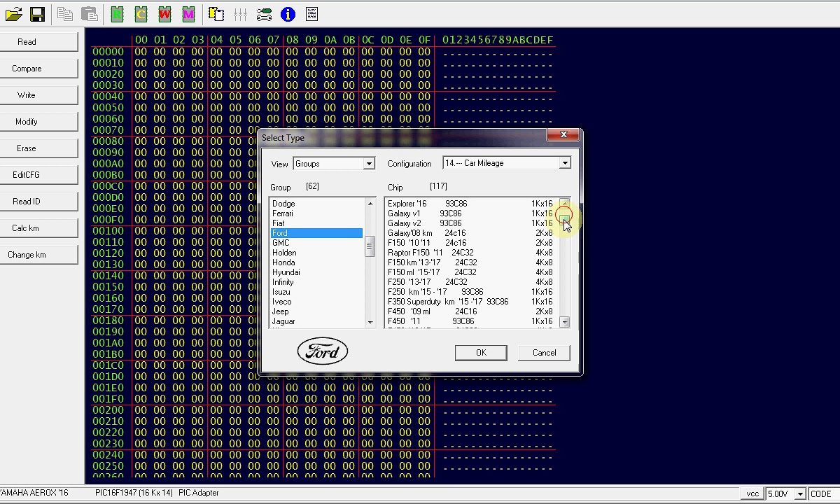The width and height of the screenshot is (840, 504).
Task: Open the 5.00V voltage dropdown
Action: [x=800, y=494]
